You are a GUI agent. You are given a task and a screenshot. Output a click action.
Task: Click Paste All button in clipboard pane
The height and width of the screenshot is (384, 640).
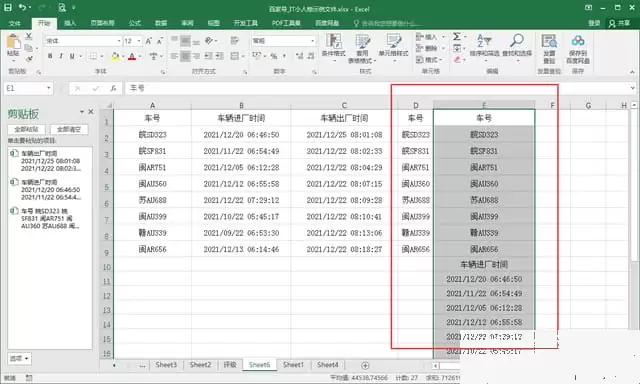click(27, 129)
